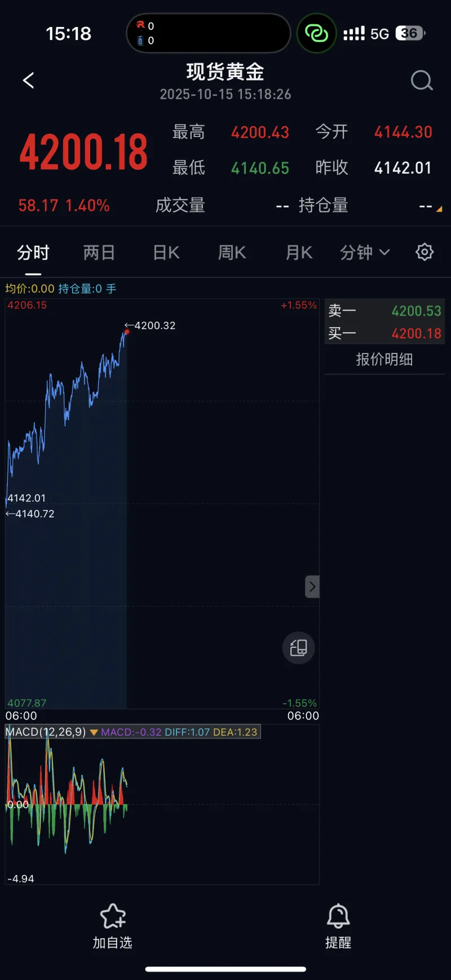Viewport: 451px width, 980px height.
Task: Switch to the 周K tab
Action: pyautogui.click(x=232, y=253)
